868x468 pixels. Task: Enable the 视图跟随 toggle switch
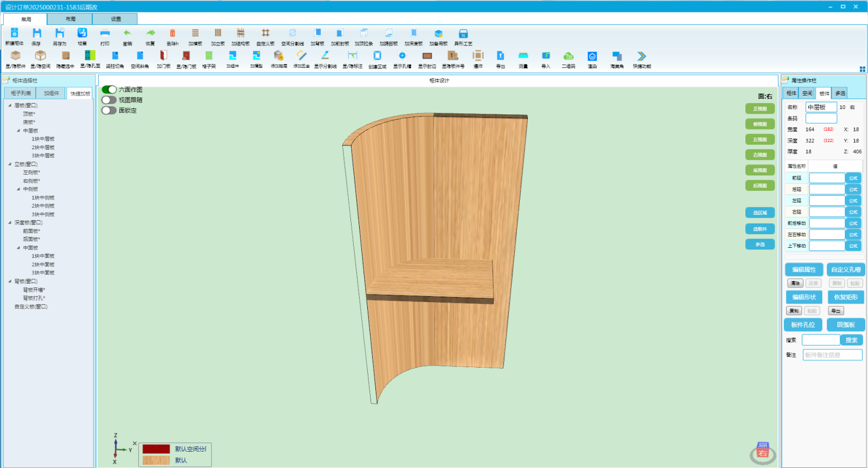pyautogui.click(x=109, y=100)
